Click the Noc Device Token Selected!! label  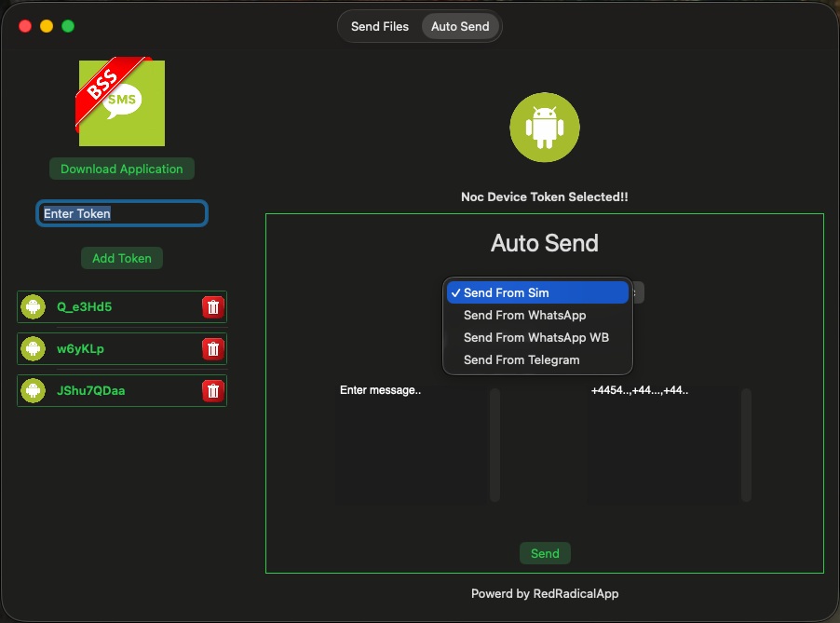coord(544,196)
